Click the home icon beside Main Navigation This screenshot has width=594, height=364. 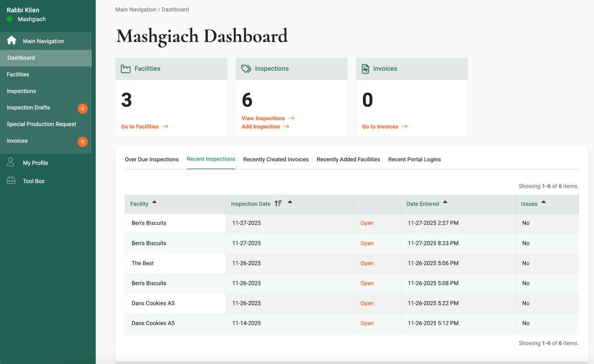click(11, 41)
